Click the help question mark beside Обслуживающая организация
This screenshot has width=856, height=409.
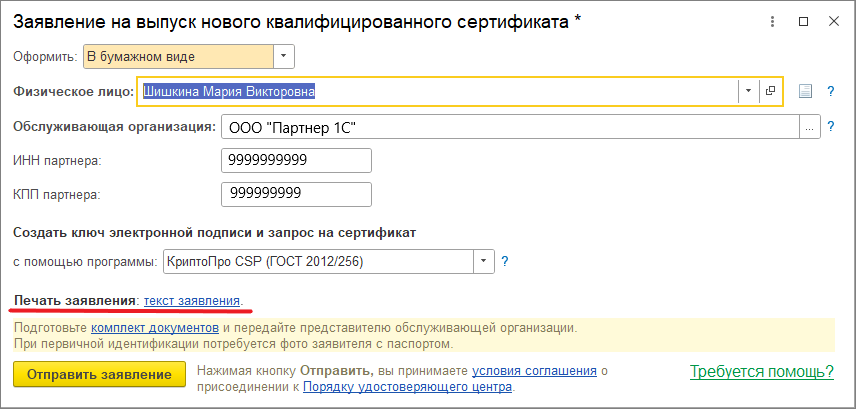click(x=830, y=127)
